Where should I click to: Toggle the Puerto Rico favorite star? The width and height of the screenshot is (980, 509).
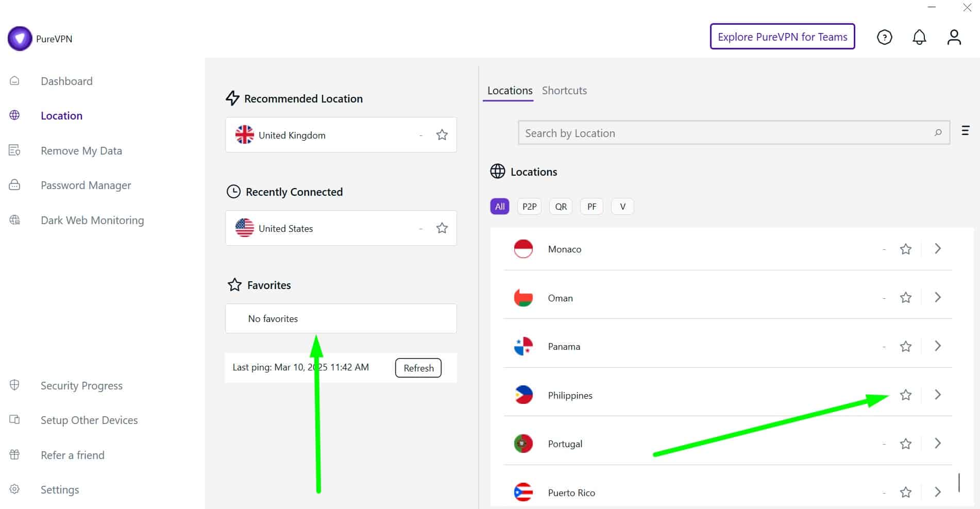pyautogui.click(x=905, y=493)
